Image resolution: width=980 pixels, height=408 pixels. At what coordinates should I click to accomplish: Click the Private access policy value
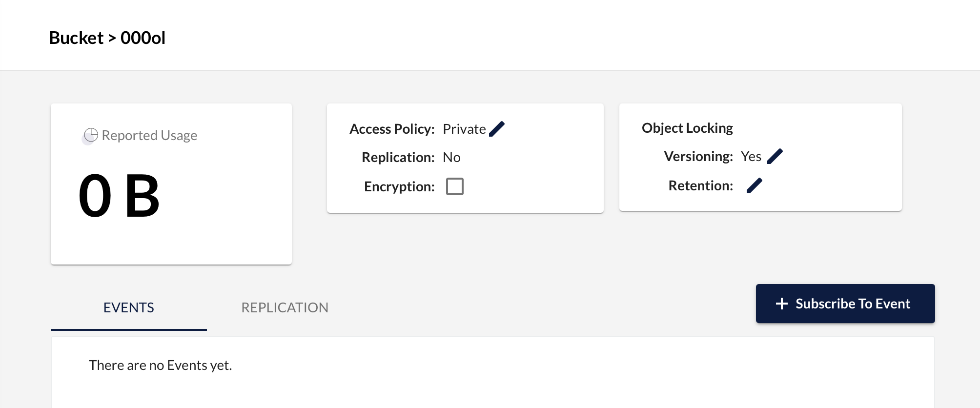click(464, 129)
